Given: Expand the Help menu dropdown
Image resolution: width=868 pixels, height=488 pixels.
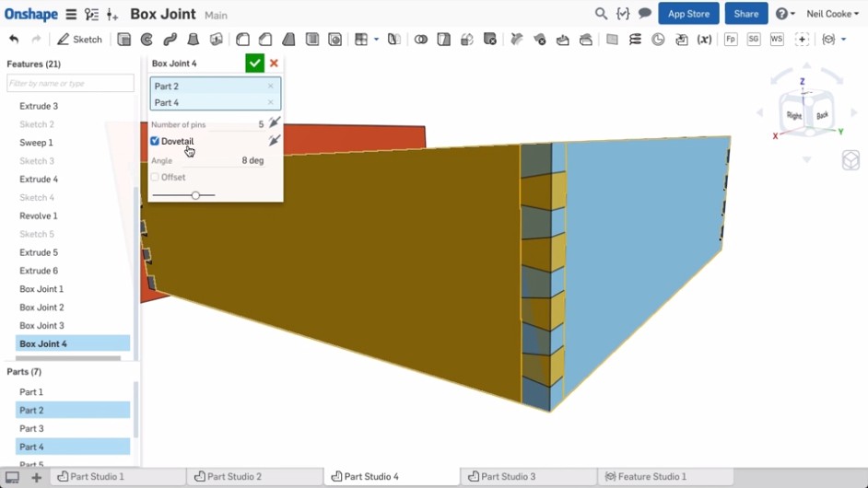Looking at the screenshot, I should pos(784,14).
